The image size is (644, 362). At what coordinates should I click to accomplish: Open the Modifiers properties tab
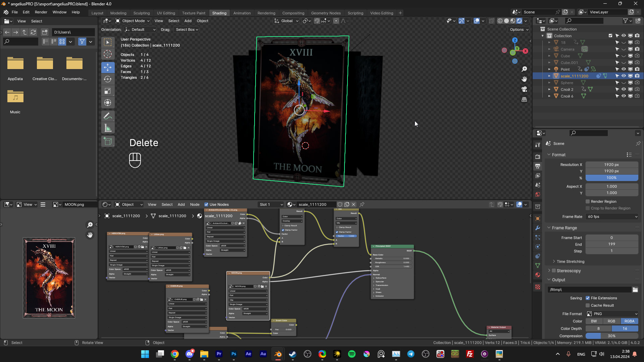pyautogui.click(x=538, y=228)
